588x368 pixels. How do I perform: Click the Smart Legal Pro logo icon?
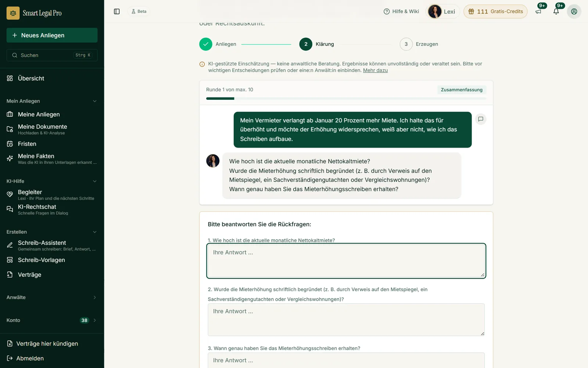pyautogui.click(x=13, y=13)
